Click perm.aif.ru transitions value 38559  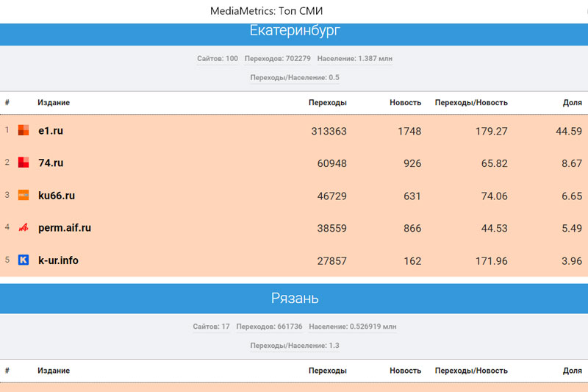pyautogui.click(x=332, y=229)
